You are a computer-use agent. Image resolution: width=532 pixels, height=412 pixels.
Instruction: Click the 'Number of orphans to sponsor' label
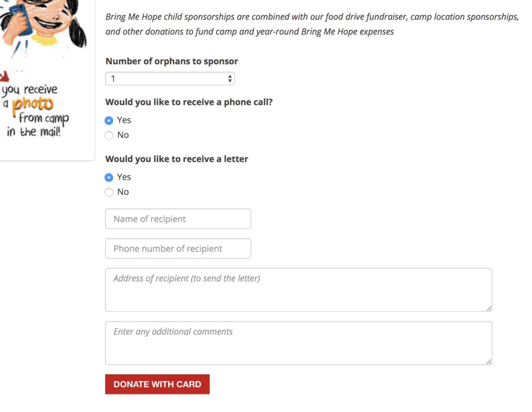(x=171, y=61)
